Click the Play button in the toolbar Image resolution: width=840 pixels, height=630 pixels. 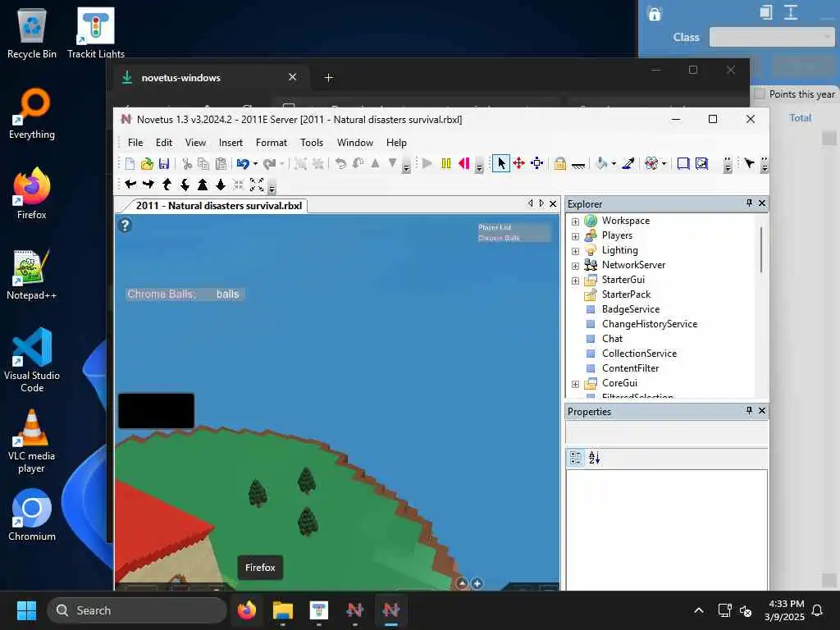(427, 163)
